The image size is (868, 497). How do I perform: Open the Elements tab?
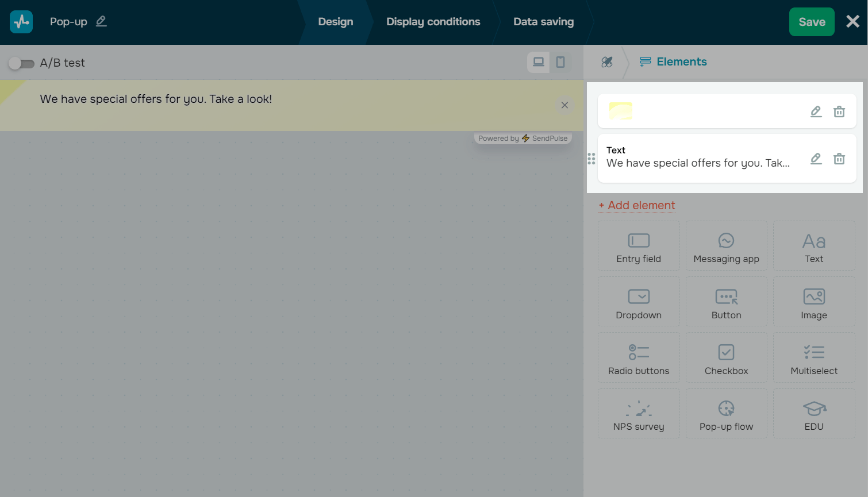[x=673, y=62]
